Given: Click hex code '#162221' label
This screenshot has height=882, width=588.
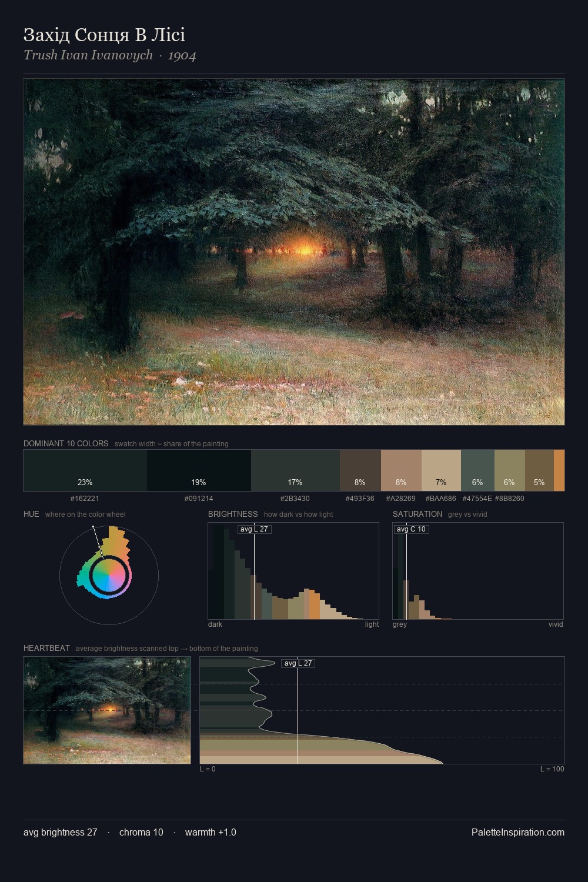Looking at the screenshot, I should tap(85, 499).
